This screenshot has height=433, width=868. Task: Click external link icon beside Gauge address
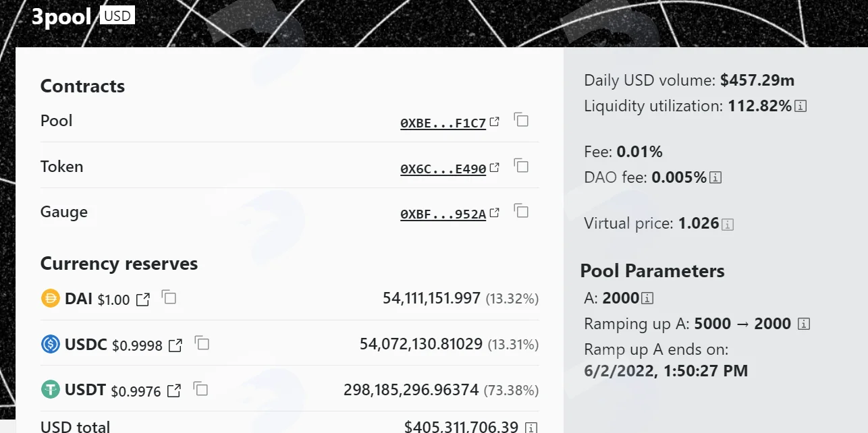coord(495,212)
